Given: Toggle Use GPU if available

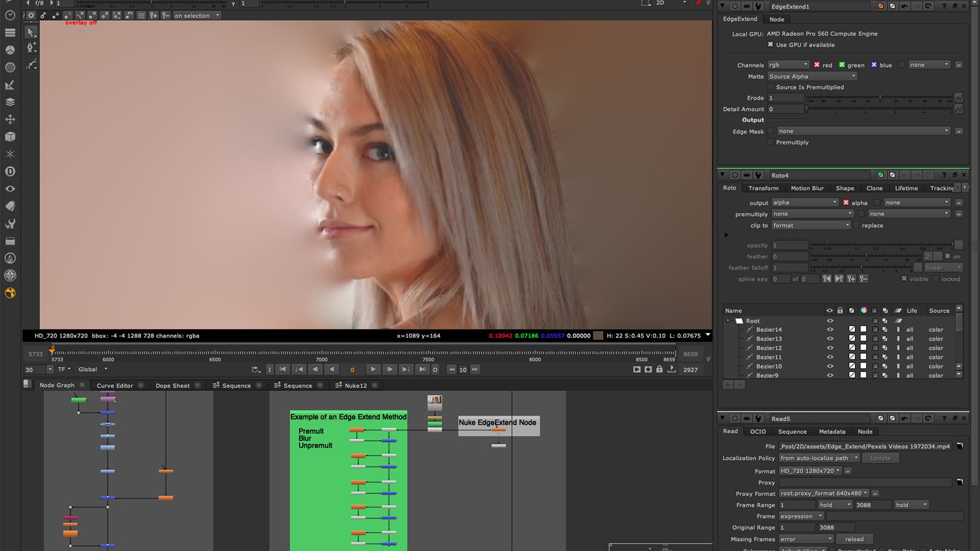Looking at the screenshot, I should (771, 45).
